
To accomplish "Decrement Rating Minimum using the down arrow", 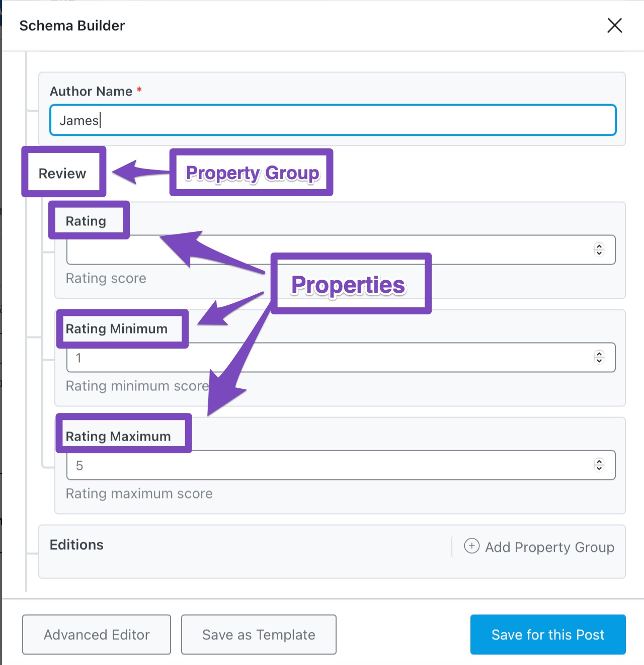I will 599,361.
